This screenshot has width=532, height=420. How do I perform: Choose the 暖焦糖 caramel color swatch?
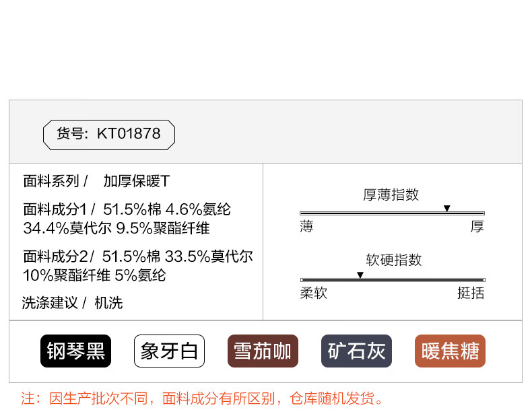[450, 351]
